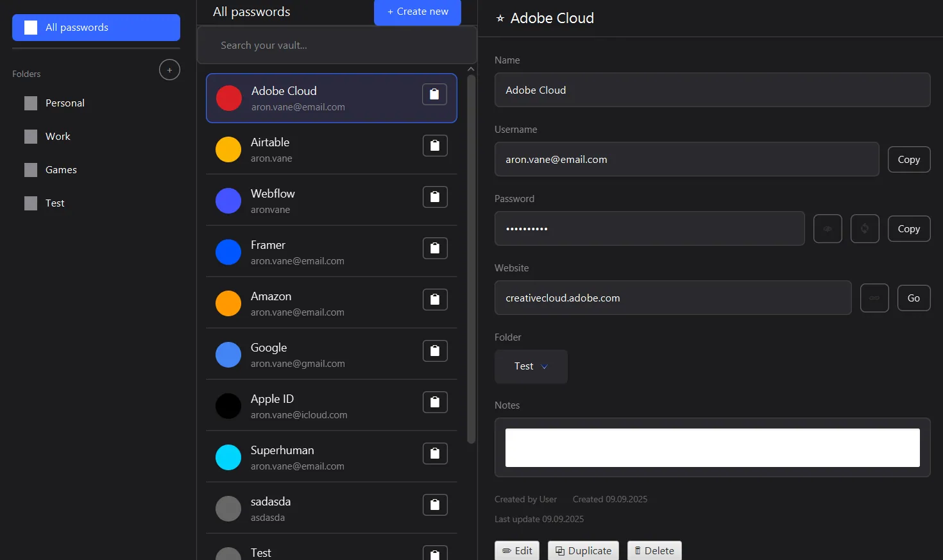Show All passwords in sidebar
The image size is (943, 560).
[96, 28]
